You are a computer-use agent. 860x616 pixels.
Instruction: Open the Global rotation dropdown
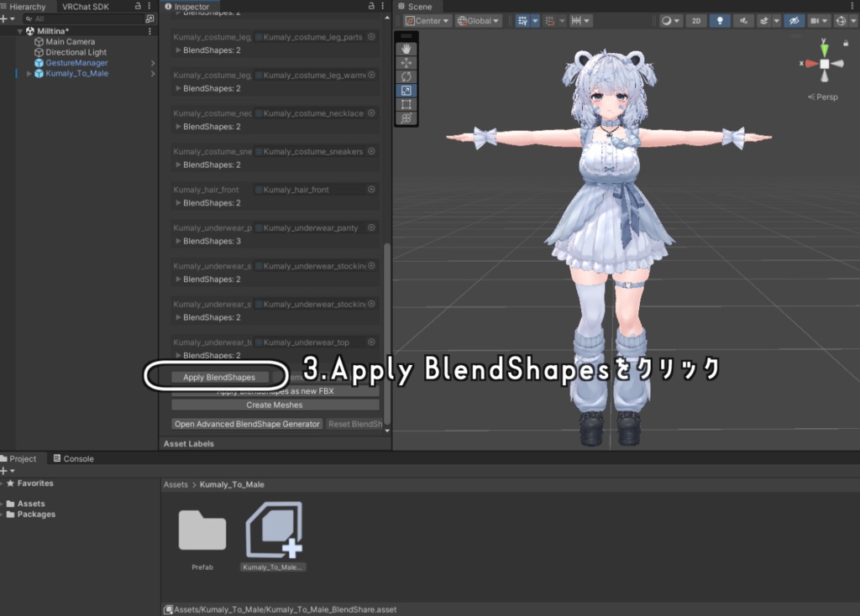point(478,21)
